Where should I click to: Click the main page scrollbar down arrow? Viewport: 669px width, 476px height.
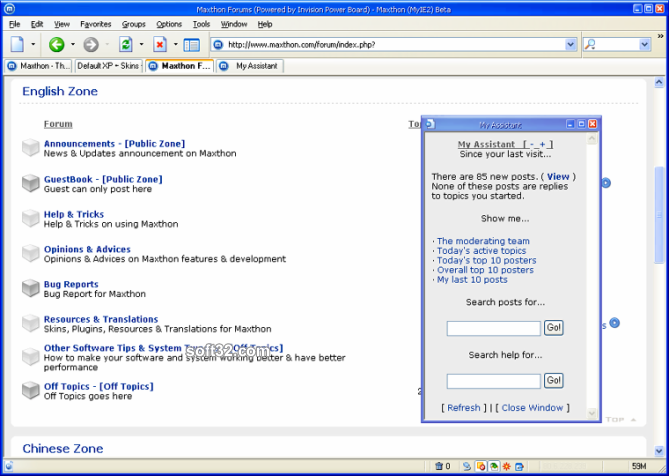659,450
